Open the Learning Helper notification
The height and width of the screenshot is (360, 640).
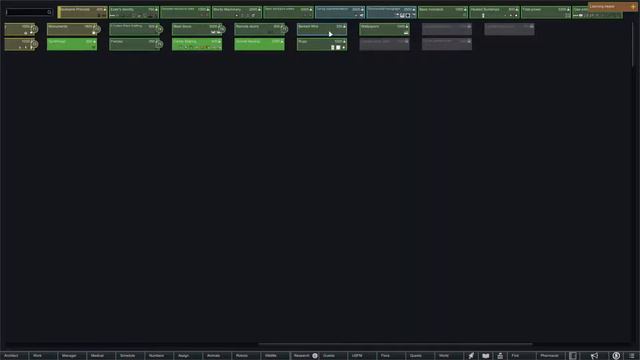point(613,7)
